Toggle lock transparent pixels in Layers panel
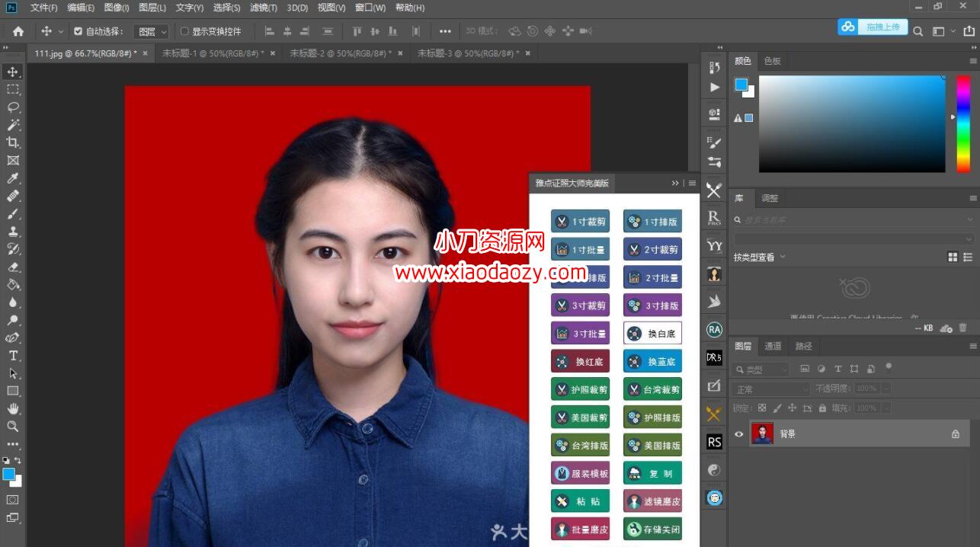This screenshot has height=547, width=980. 762,408
